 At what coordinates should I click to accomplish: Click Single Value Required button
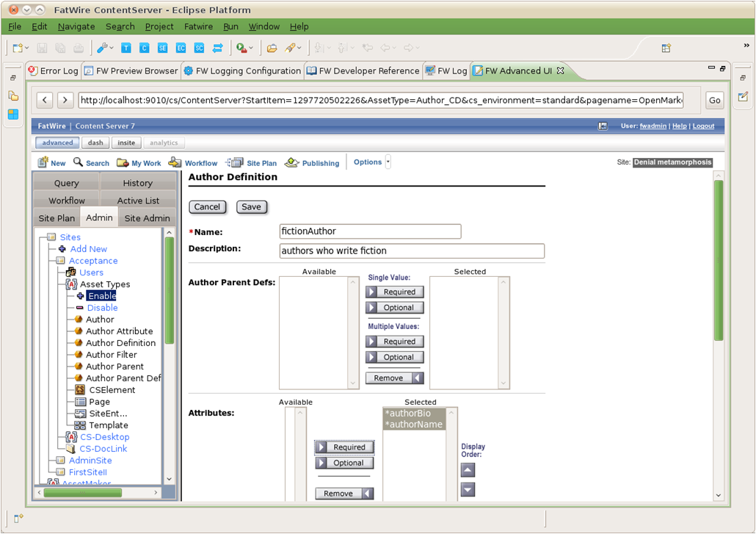tap(394, 292)
